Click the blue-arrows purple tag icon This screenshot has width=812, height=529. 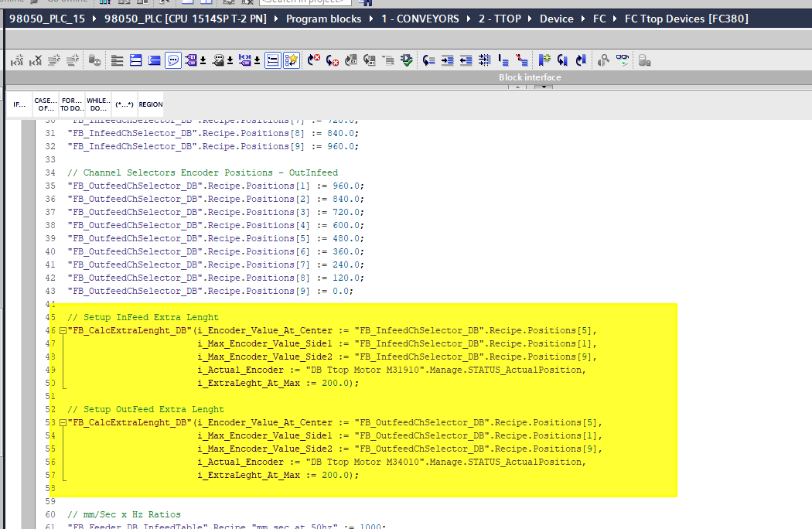245,60
